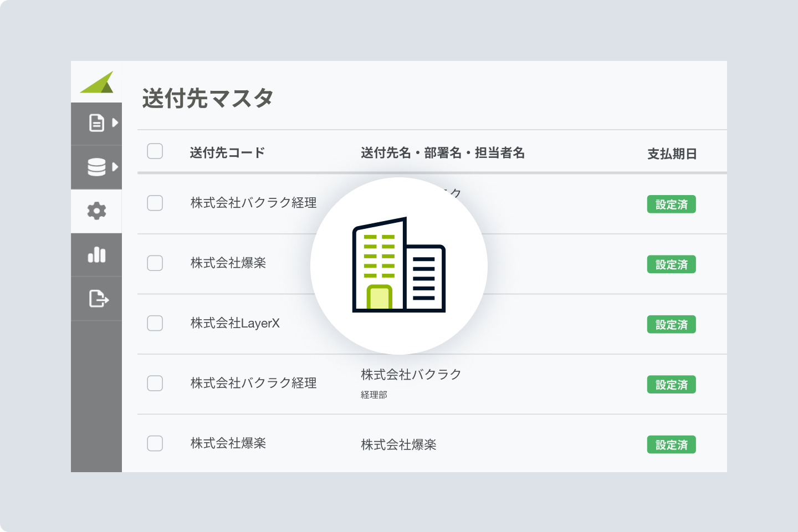The image size is (798, 532).
Task: Click the 送付先名・部署名・担当者名 column header
Action: (443, 153)
